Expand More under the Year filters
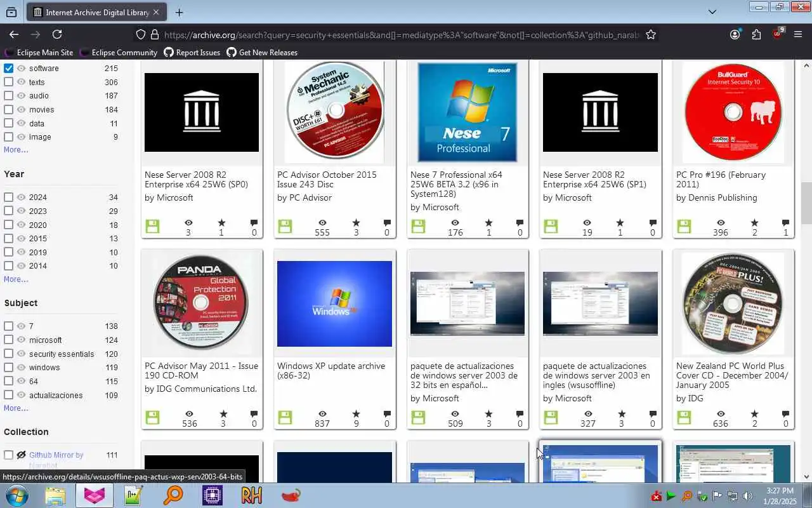 tap(16, 279)
